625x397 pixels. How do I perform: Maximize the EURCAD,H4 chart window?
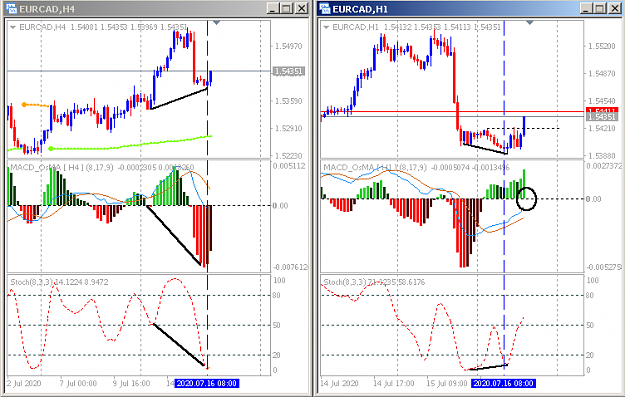(287, 8)
